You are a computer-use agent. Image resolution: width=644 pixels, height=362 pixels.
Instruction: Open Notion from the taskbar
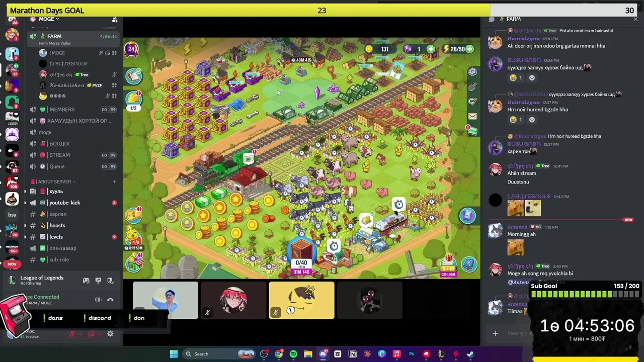353,354
